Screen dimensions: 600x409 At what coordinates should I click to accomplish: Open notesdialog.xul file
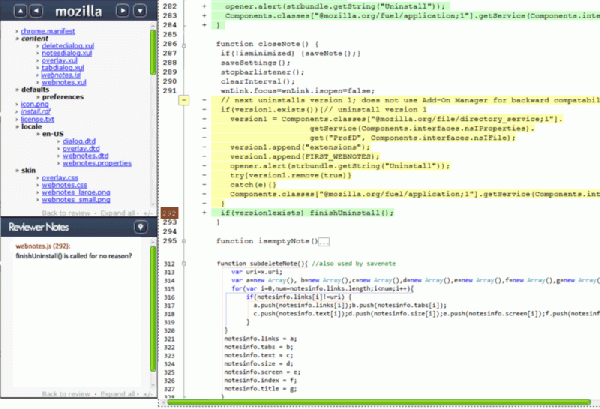67,53
